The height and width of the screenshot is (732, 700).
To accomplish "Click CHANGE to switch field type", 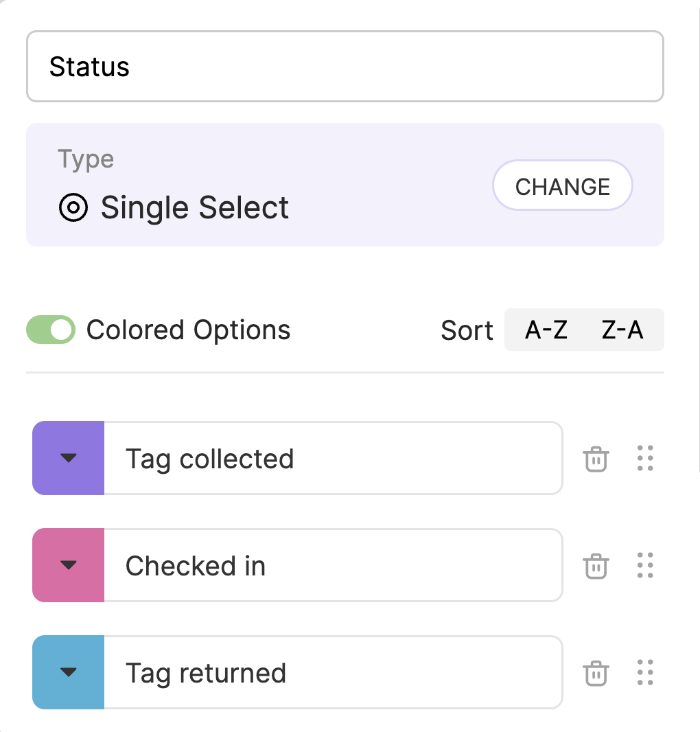I will [562, 185].
